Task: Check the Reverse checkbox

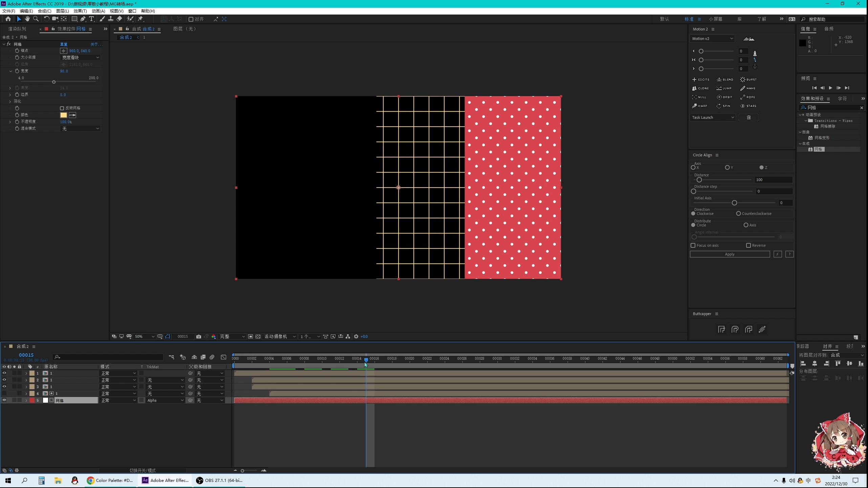Action: pyautogui.click(x=748, y=245)
